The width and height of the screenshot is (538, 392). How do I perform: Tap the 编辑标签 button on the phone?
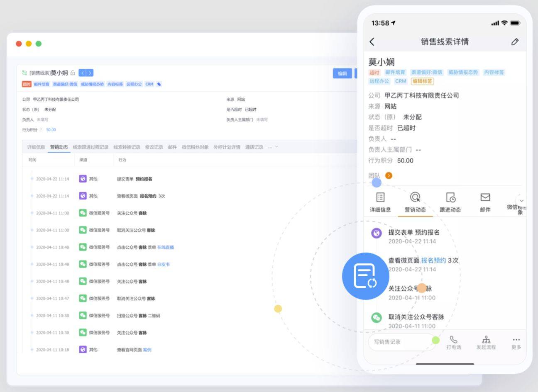(x=422, y=81)
